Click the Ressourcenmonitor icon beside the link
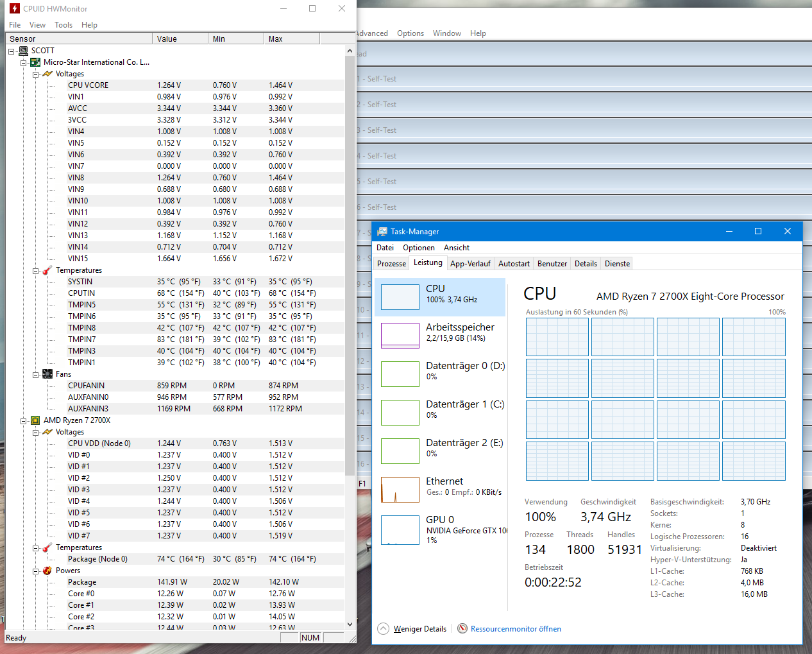Viewport: 812px width, 654px height. click(x=462, y=628)
